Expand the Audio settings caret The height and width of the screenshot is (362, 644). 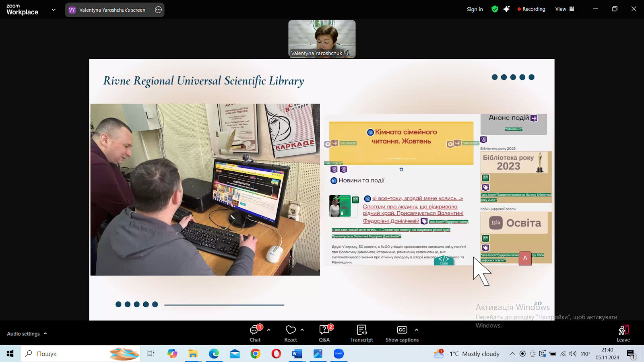click(45, 333)
